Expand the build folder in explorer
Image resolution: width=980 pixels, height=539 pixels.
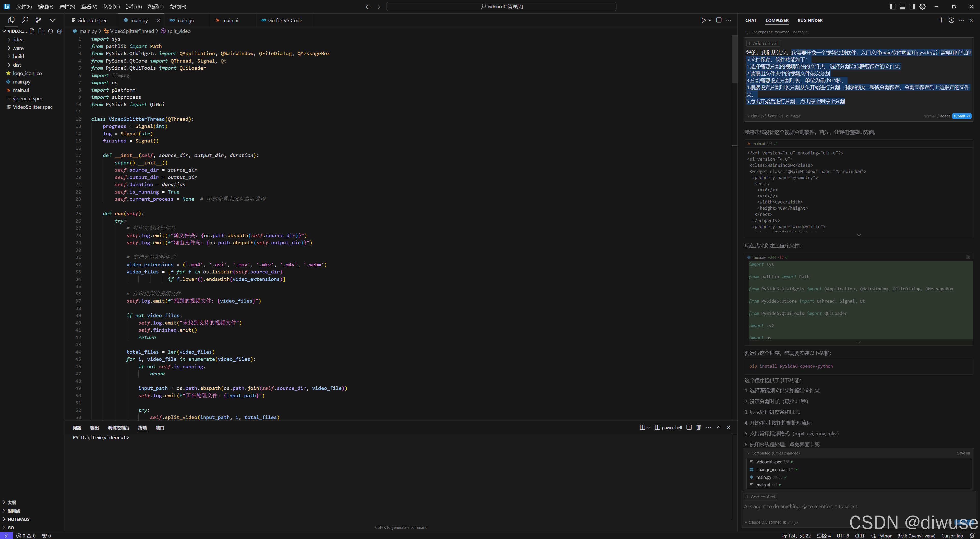[x=18, y=56]
